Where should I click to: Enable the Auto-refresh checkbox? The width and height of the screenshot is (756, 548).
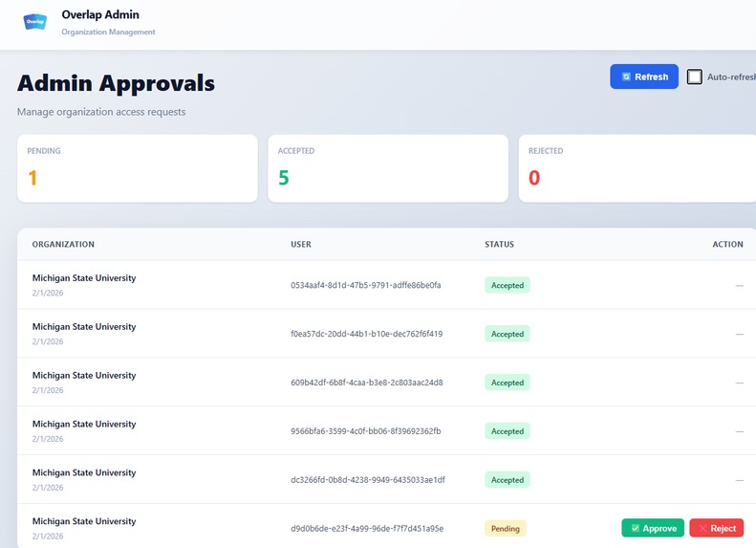694,77
